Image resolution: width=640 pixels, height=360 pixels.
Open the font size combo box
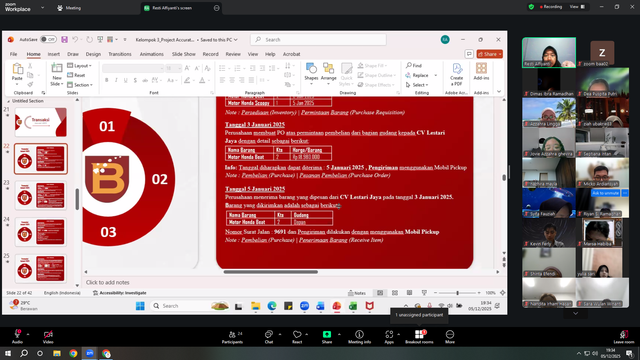173,68
